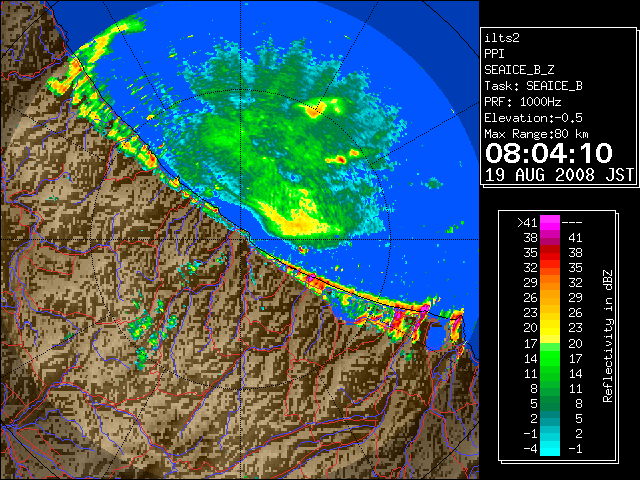640x480 pixels.
Task: Click the '-4' legend label
Action: [530, 448]
